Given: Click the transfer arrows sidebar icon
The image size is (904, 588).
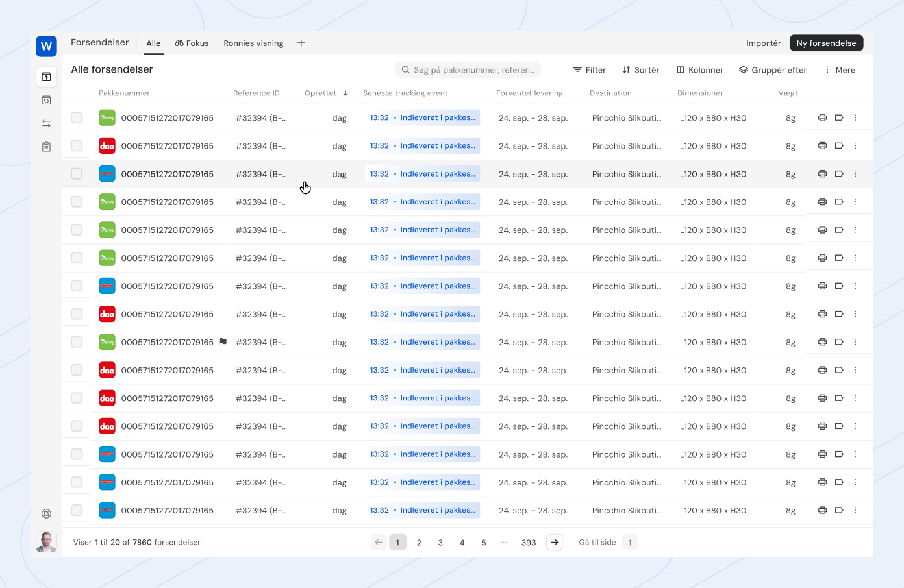Looking at the screenshot, I should tap(46, 123).
